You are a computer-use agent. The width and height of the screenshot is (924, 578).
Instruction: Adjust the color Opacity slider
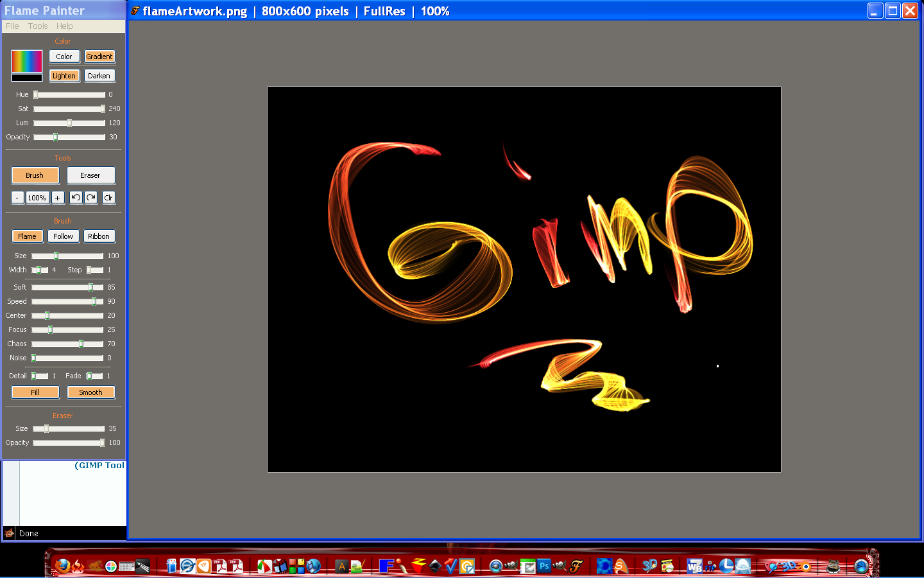[69, 137]
